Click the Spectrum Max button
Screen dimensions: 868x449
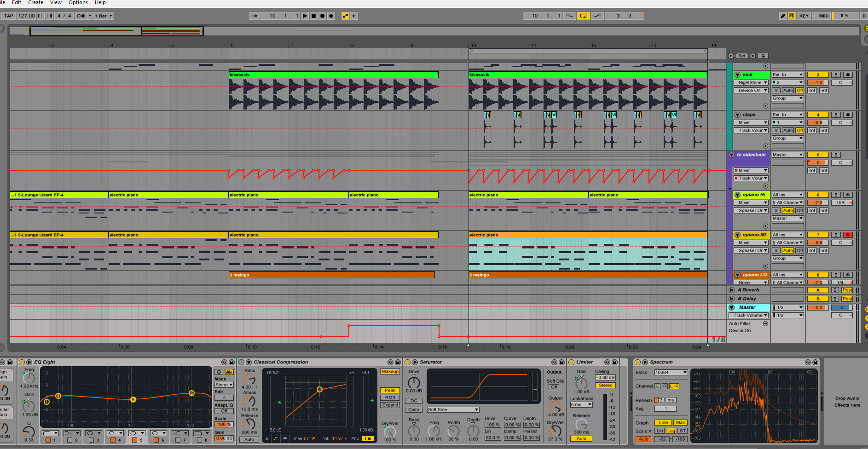[680, 422]
